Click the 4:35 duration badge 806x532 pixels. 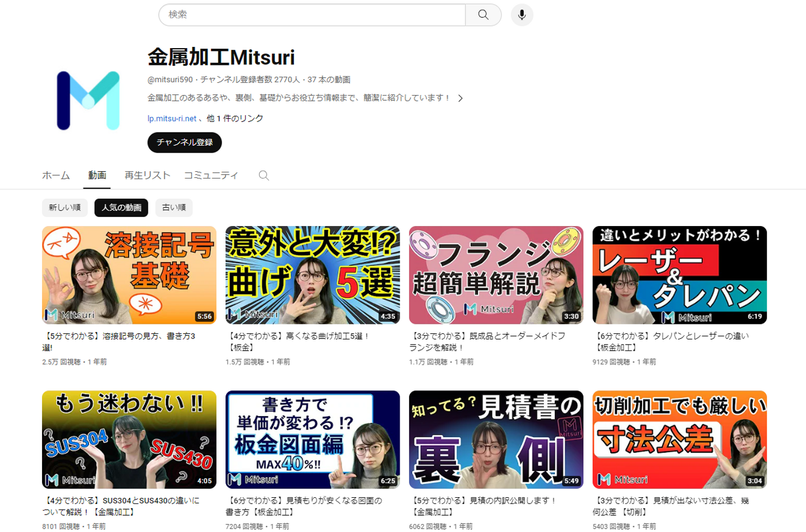[388, 317]
